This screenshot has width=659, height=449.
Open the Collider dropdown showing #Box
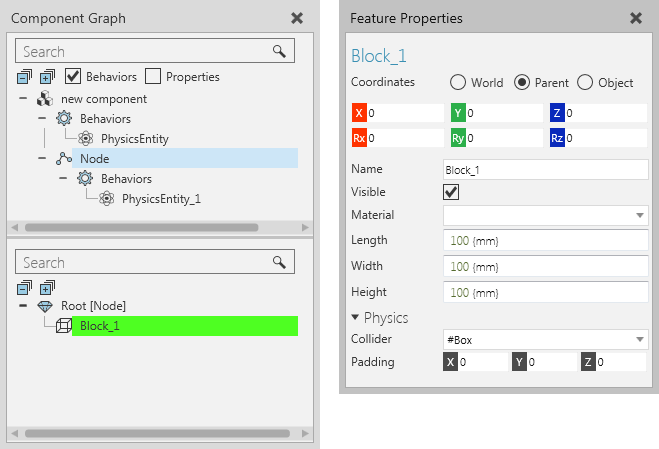point(546,339)
